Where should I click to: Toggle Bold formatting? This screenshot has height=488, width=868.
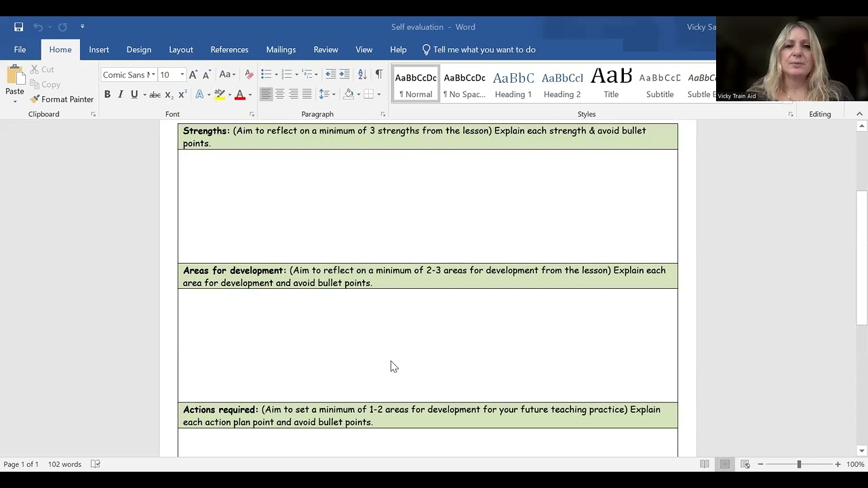point(107,94)
